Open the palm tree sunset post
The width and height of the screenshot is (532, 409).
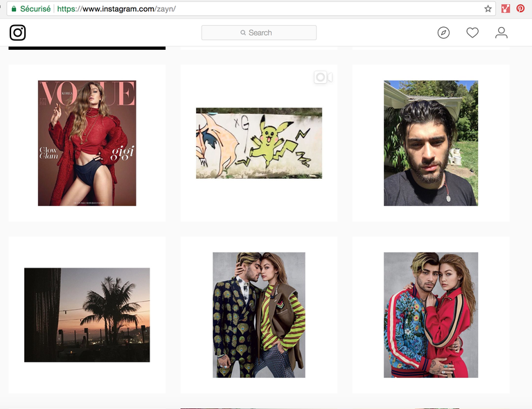click(x=87, y=315)
